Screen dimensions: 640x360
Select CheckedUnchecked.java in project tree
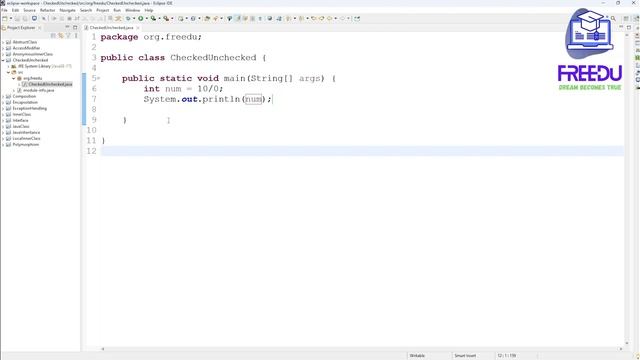(x=50, y=84)
